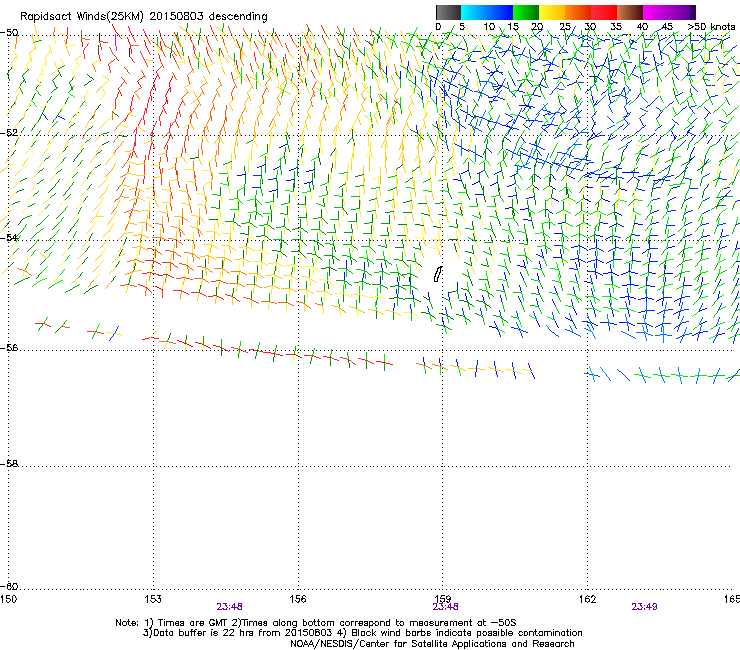Viewport: 740px width, 650px height.
Task: Click the -60 latitude axis label
Action: [9, 586]
